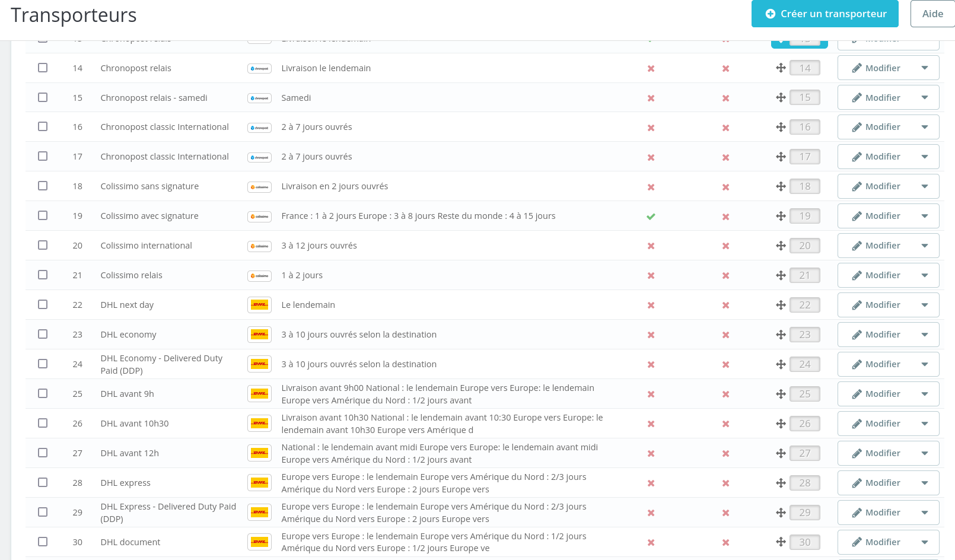Tick the checkbox for Chronopost relais - samedi
The width and height of the screenshot is (955, 560).
(x=43, y=97)
